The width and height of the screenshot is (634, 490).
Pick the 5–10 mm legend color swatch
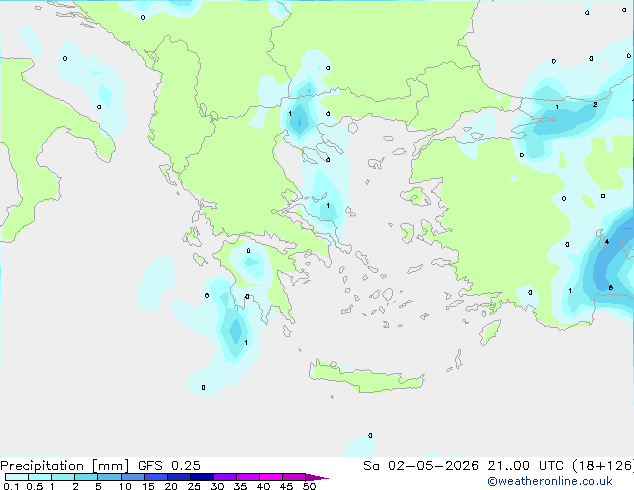tap(109, 477)
